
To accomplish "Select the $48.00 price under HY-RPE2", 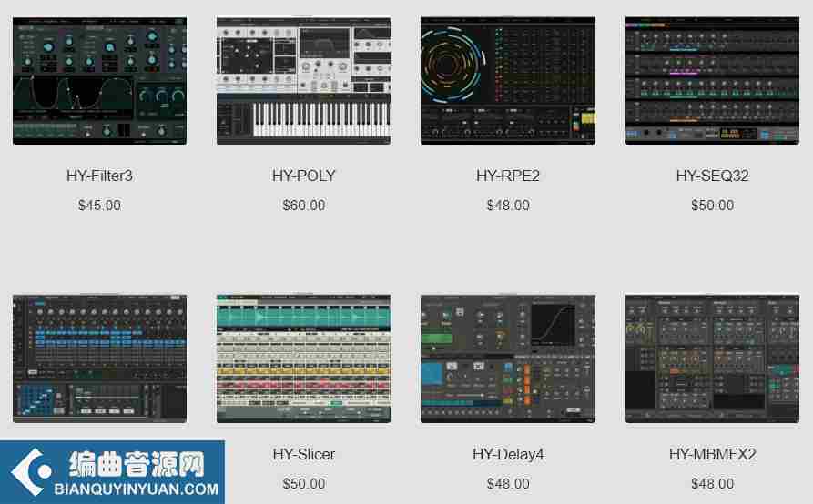I will coord(508,206).
